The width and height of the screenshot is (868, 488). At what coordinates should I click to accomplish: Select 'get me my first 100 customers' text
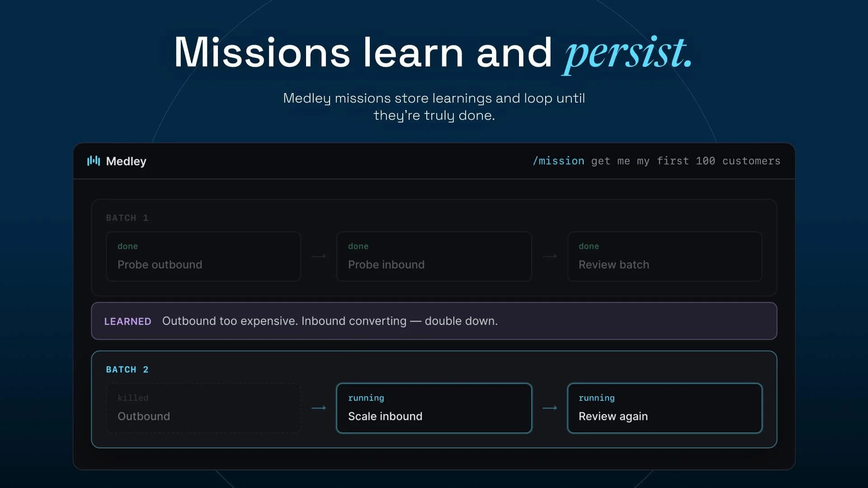tap(686, 161)
